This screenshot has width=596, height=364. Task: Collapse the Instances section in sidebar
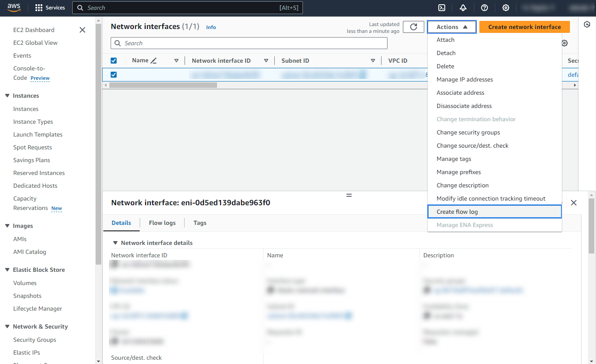click(x=7, y=96)
